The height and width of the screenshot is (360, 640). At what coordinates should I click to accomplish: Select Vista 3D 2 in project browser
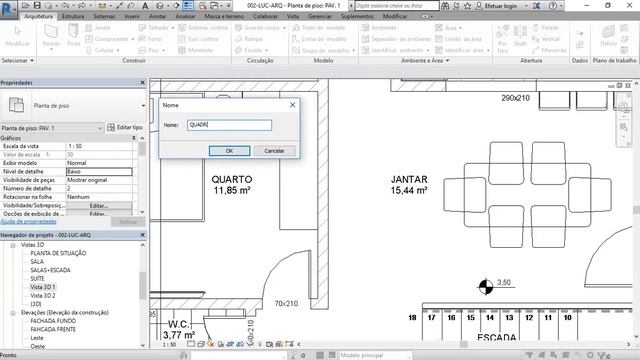(x=43, y=296)
